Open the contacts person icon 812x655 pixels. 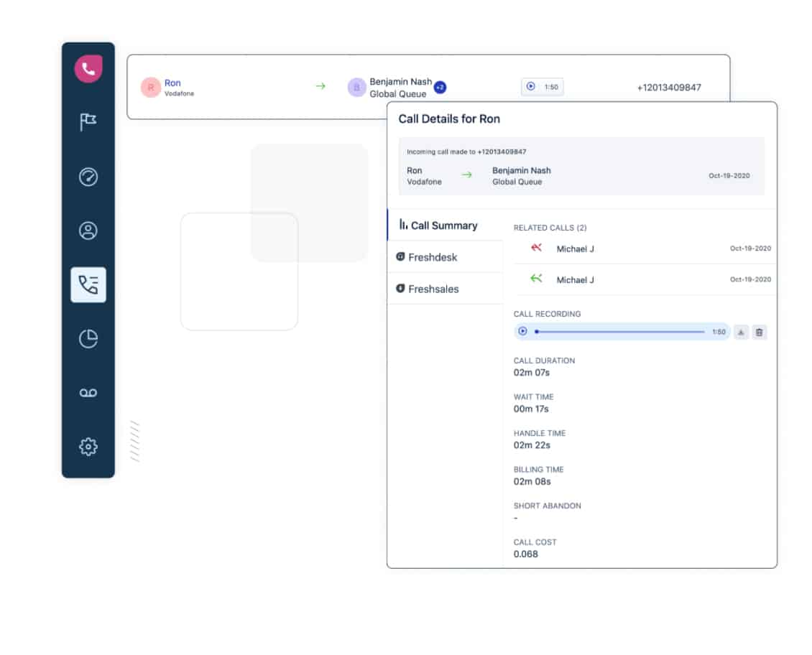[x=88, y=231]
